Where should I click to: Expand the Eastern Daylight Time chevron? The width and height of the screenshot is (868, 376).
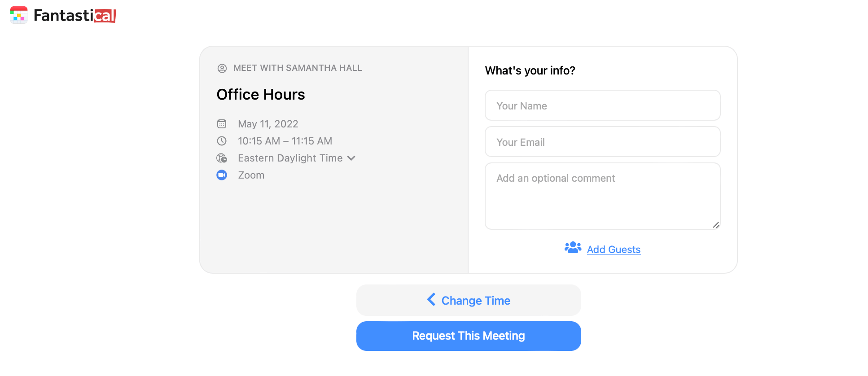pos(351,158)
